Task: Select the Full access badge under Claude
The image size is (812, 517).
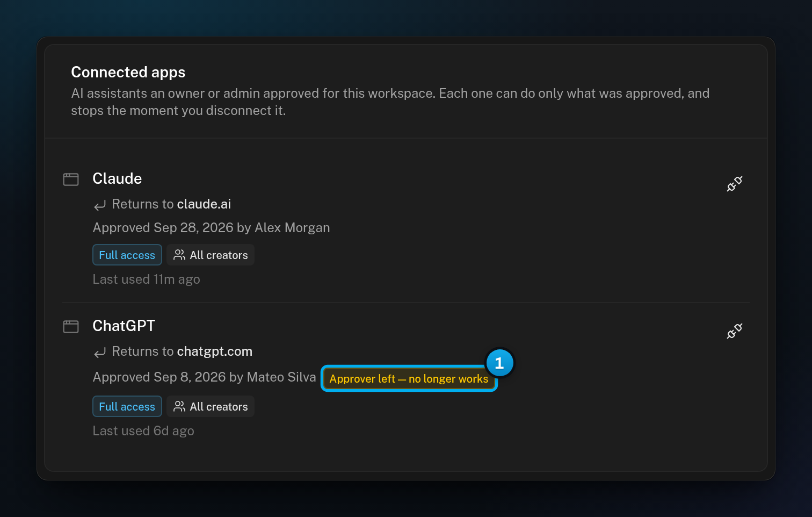Action: point(127,255)
